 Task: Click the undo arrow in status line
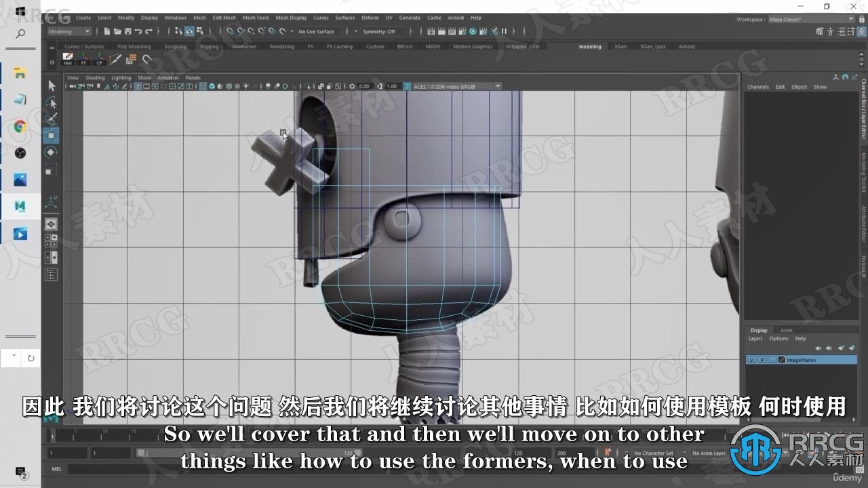coord(138,31)
